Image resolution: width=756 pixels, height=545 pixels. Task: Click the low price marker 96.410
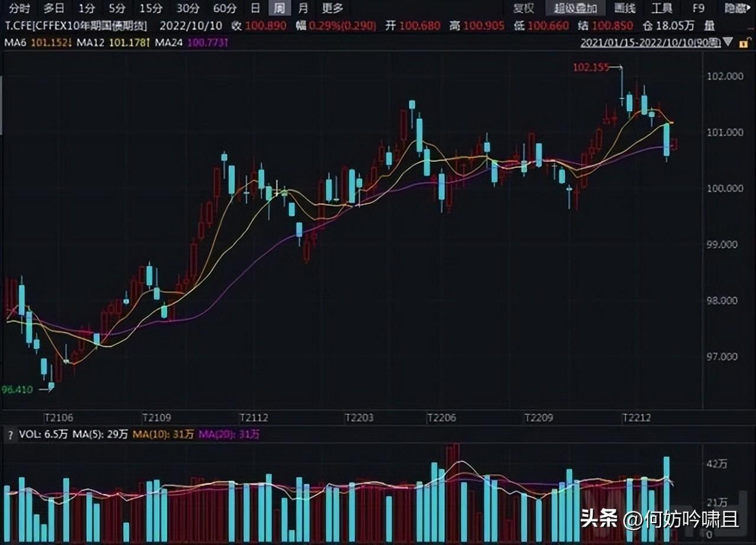click(17, 390)
